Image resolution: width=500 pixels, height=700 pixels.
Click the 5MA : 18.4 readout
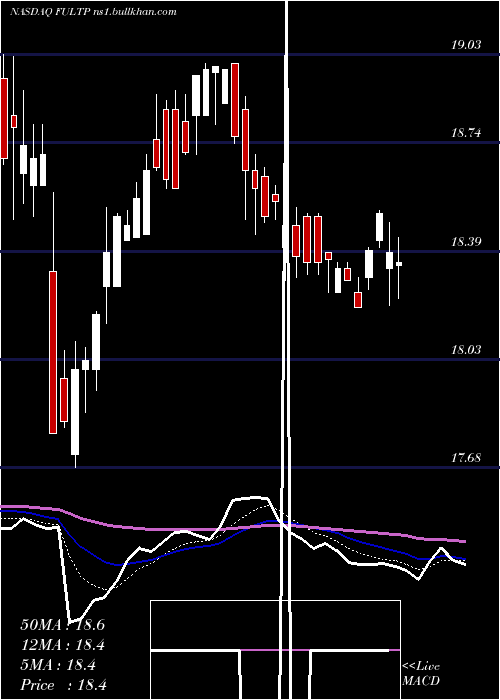(x=58, y=665)
